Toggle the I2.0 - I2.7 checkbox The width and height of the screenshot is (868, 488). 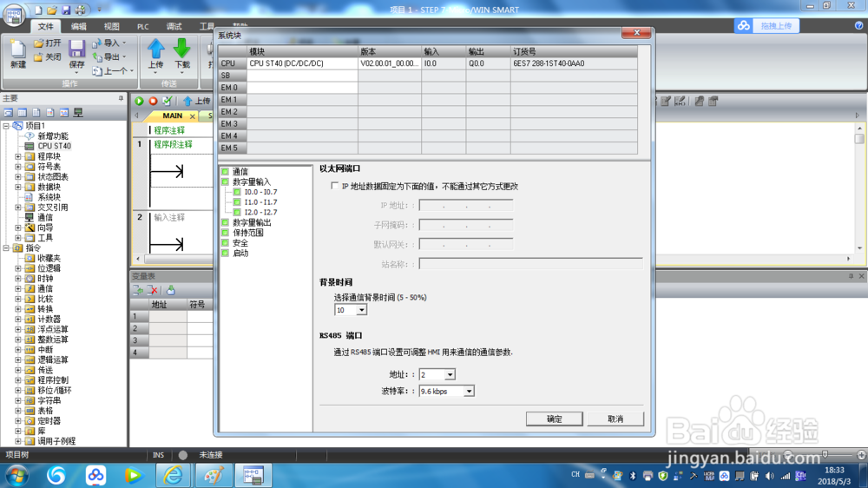tap(237, 212)
